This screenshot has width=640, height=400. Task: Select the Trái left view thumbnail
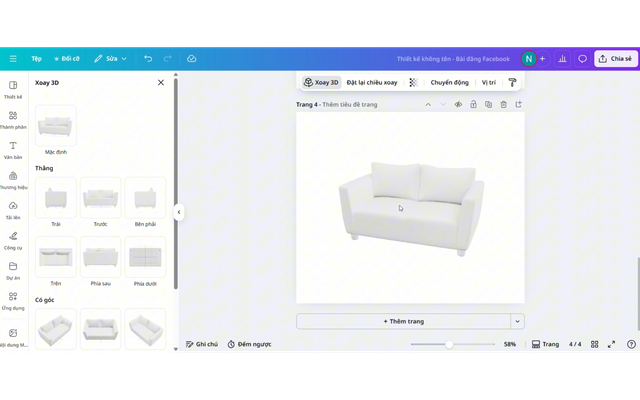(x=56, y=198)
